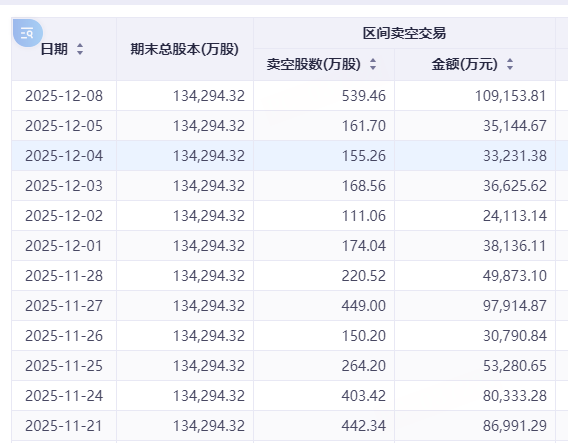Screen dimensions: 568x443
Task: Sort by 金额(万元) column arrows
Action: pyautogui.click(x=510, y=64)
